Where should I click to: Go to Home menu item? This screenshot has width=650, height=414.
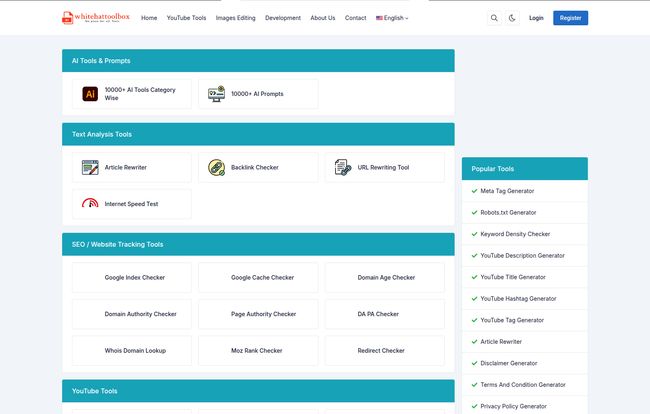click(x=149, y=18)
